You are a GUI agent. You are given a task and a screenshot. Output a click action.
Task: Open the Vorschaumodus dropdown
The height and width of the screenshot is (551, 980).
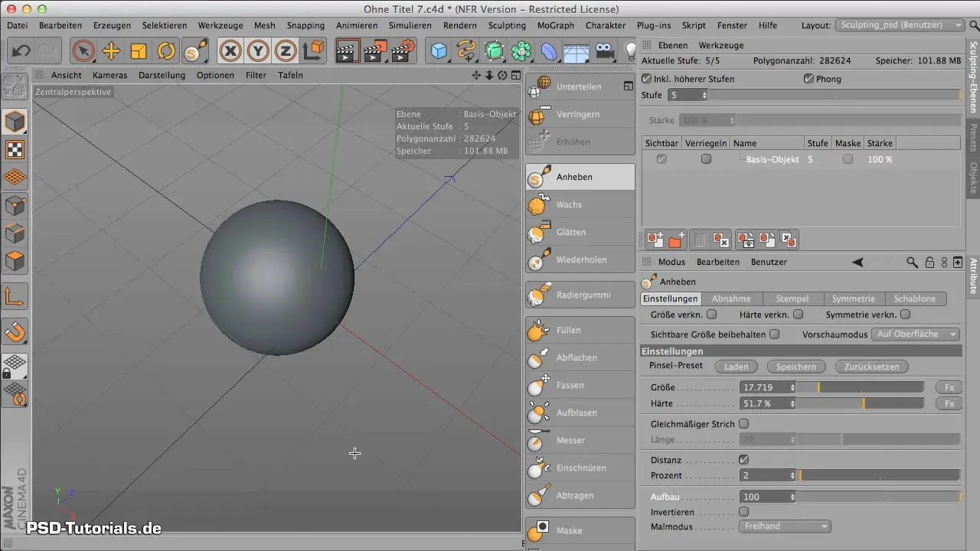click(x=916, y=334)
